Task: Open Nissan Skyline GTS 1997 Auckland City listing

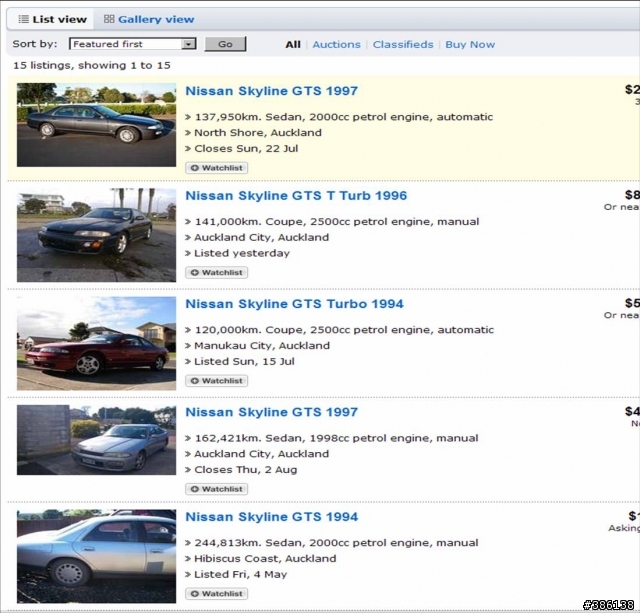Action: coord(271,412)
